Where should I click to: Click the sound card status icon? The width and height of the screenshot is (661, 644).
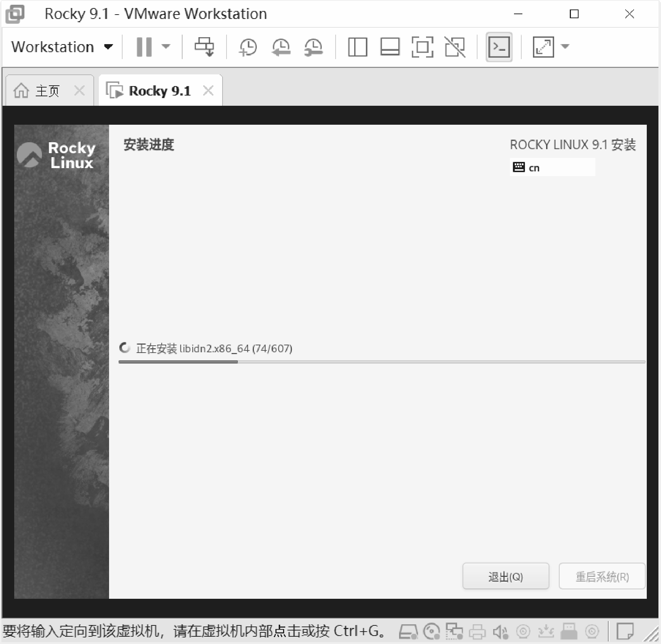point(500,632)
